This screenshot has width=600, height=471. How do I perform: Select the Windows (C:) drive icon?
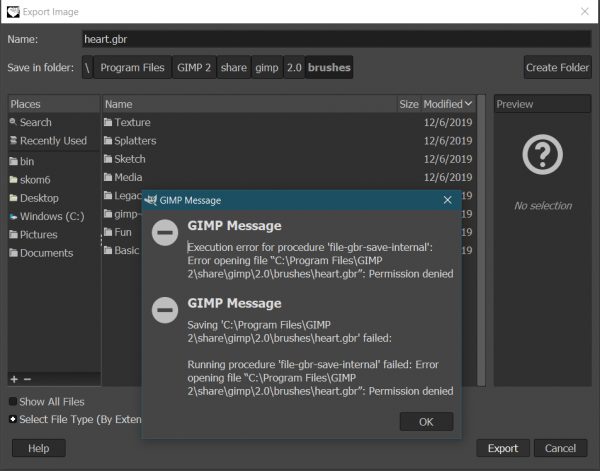tap(13, 217)
